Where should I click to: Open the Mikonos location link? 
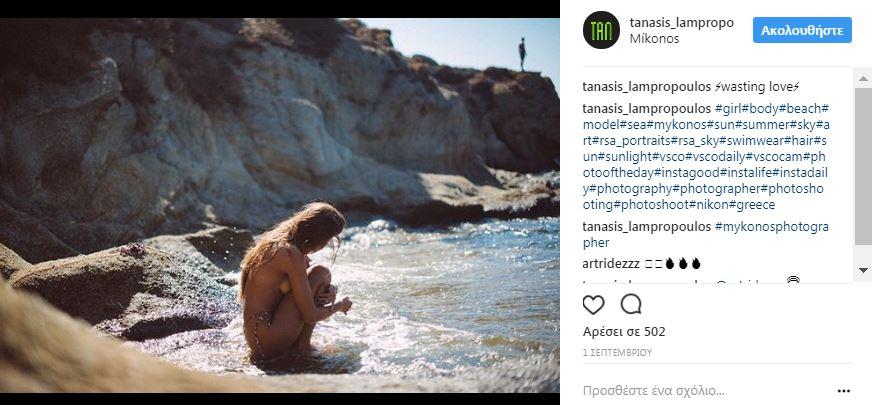click(653, 40)
